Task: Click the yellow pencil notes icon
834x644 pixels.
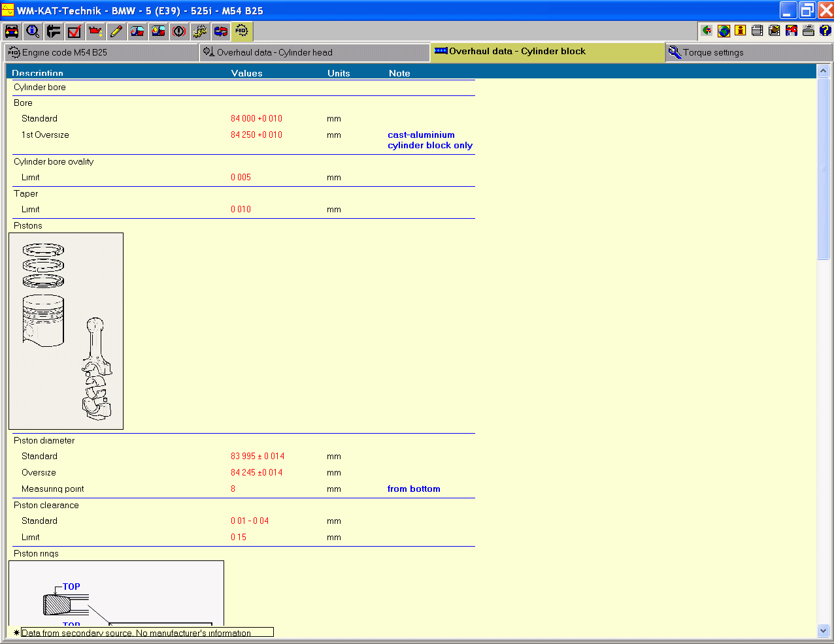Action: click(x=116, y=31)
